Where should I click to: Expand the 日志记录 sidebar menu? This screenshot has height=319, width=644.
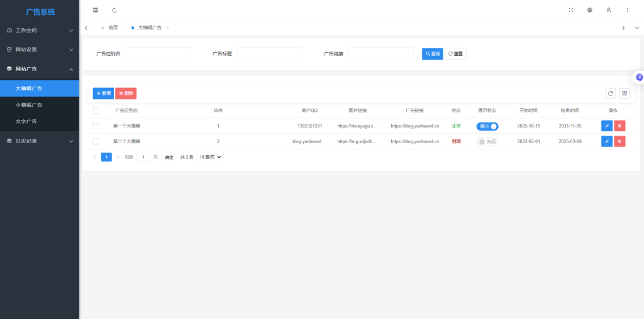(40, 141)
